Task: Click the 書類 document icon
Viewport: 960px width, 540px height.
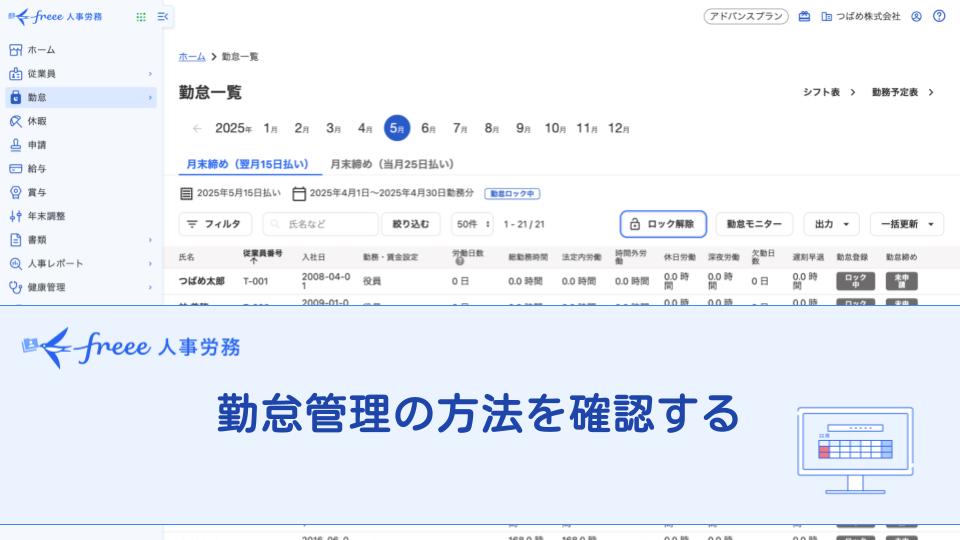Action: pyautogui.click(x=16, y=240)
